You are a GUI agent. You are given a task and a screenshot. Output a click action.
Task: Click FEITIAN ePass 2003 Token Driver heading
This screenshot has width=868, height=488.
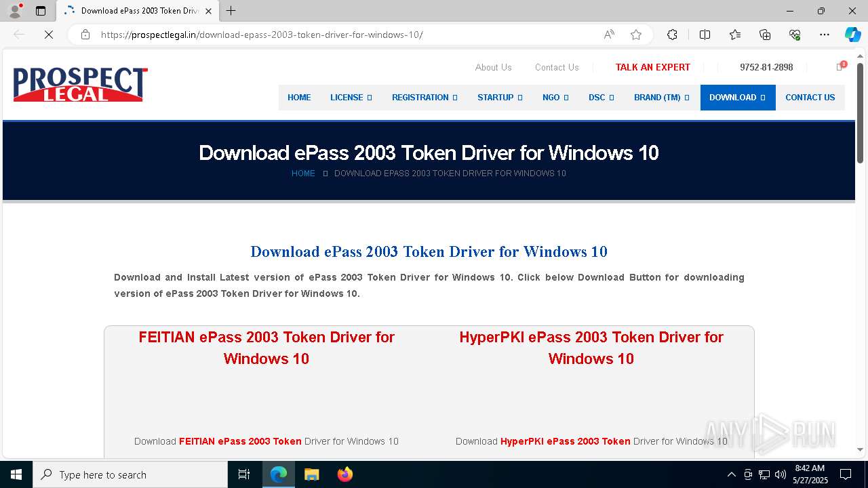[x=267, y=348]
